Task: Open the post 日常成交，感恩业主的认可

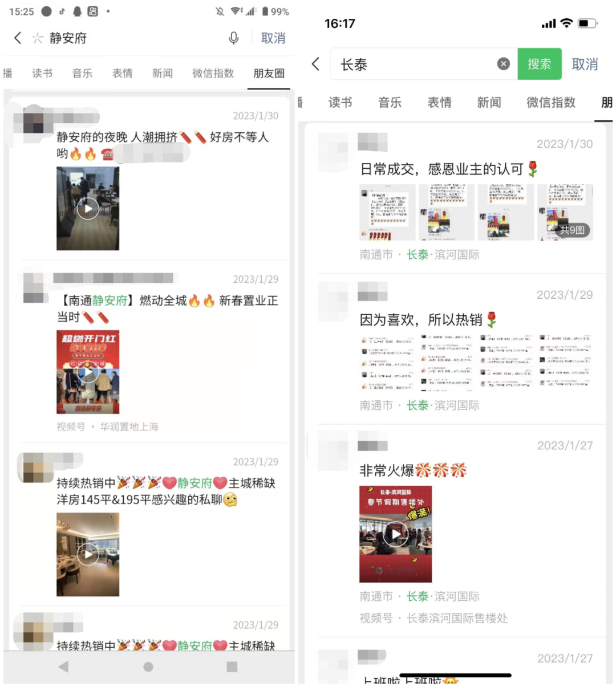Action: pos(449,169)
